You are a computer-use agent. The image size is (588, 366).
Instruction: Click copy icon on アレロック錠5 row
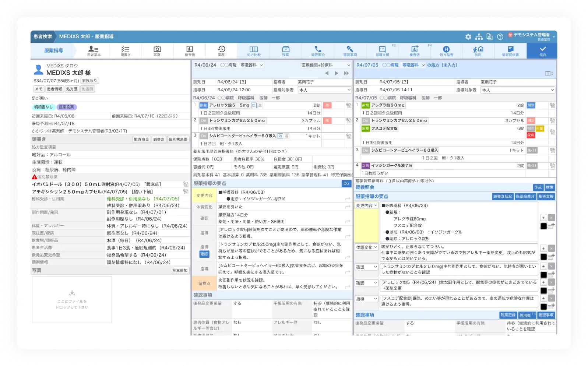349,105
